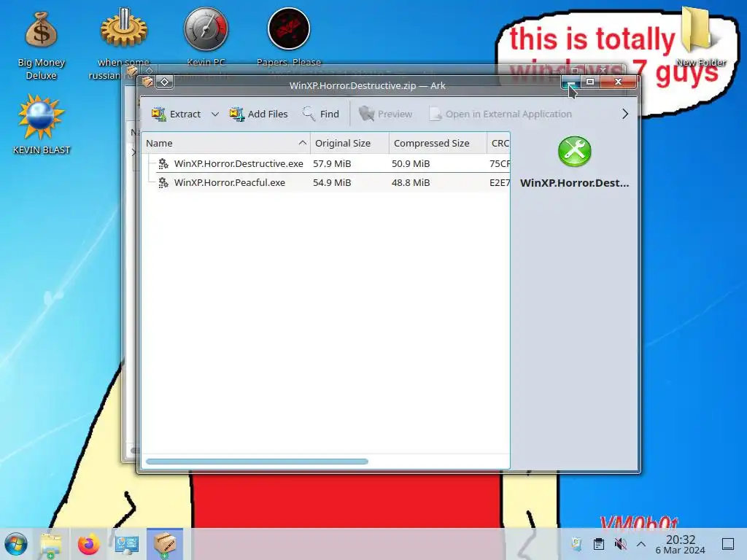747x560 pixels.
Task: Select WinXP.Horror.Peacful.exe file row
Action: pos(326,183)
